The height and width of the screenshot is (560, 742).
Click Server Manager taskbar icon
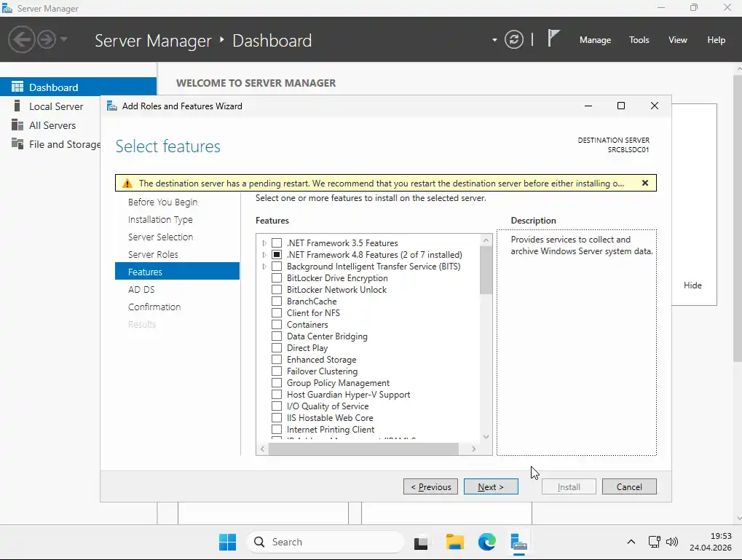click(519, 542)
